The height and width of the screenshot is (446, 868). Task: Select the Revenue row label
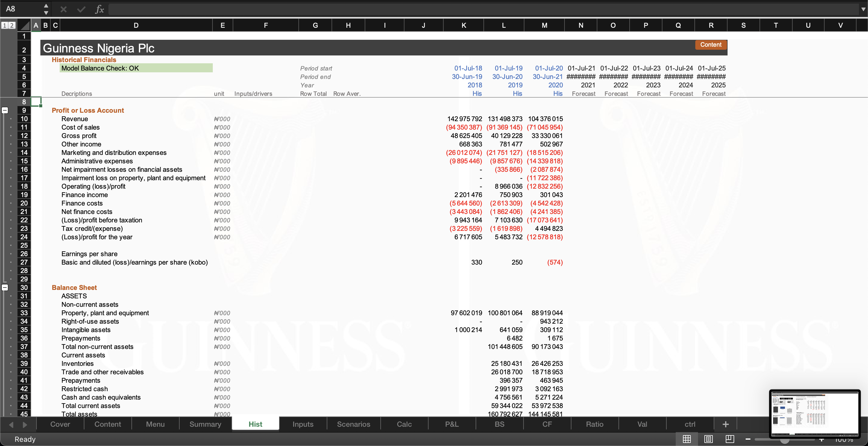coord(74,118)
